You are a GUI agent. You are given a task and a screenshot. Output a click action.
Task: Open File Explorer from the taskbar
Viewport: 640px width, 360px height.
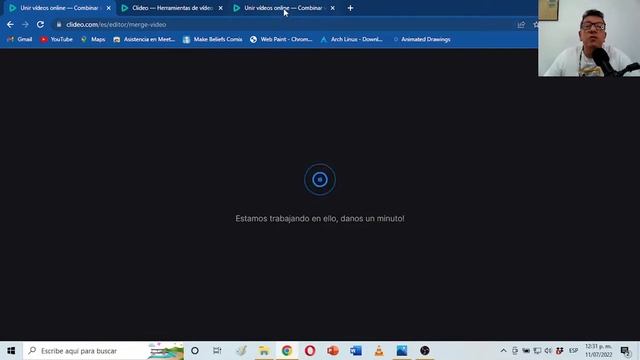click(264, 351)
